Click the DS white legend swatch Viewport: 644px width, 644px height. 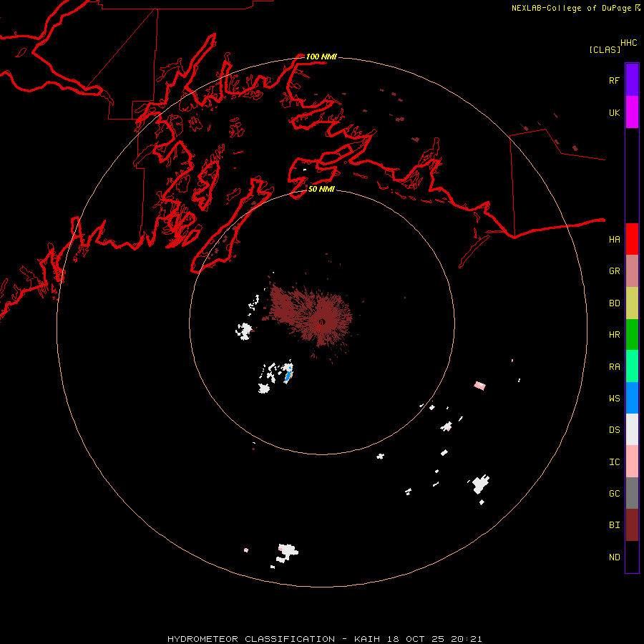point(632,429)
